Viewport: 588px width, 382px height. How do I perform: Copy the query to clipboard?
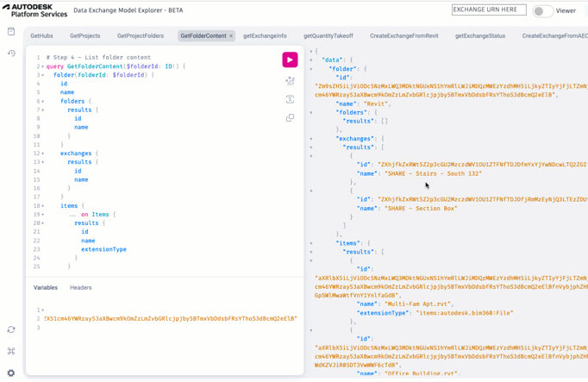pyautogui.click(x=290, y=118)
